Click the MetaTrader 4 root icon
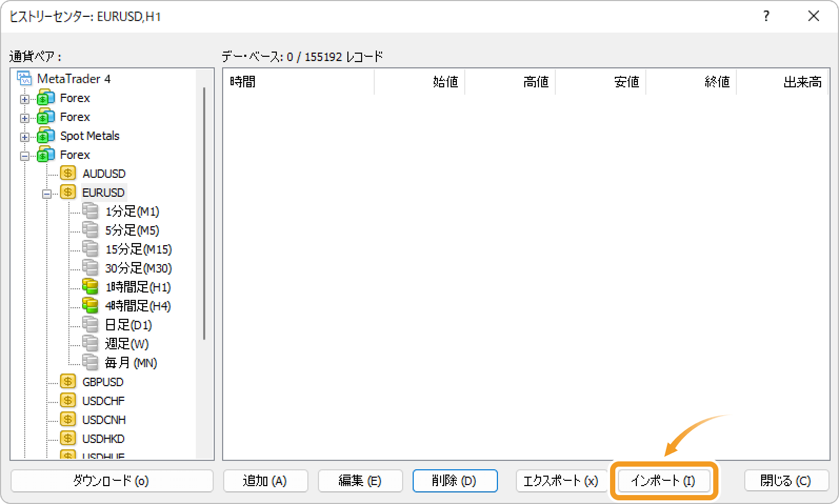839x504 pixels. point(24,78)
